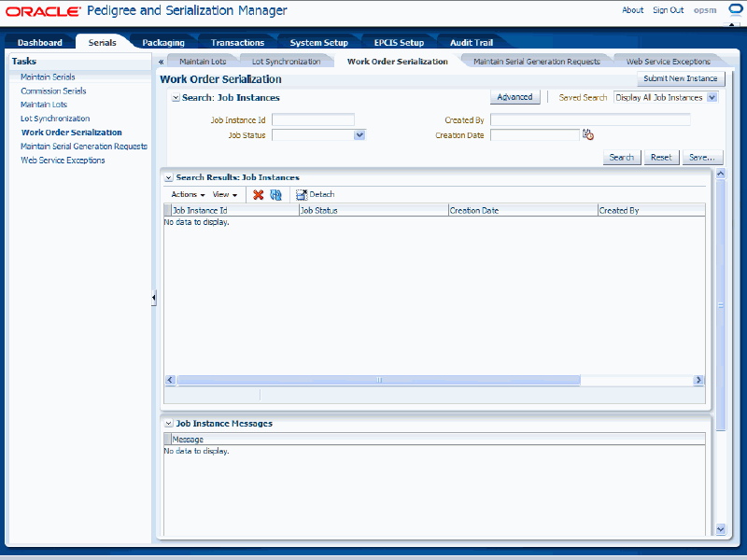The width and height of the screenshot is (747, 560).
Task: Click the Oracle logo
Action: coord(43,11)
